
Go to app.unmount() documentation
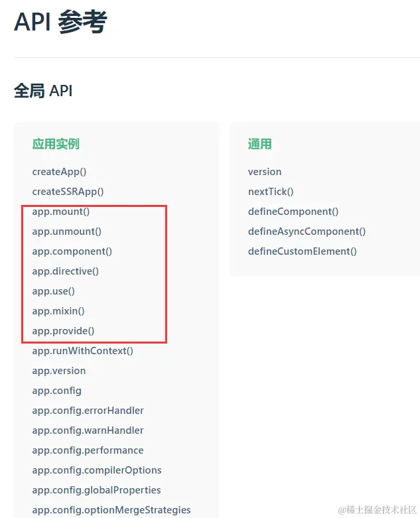[x=67, y=231]
